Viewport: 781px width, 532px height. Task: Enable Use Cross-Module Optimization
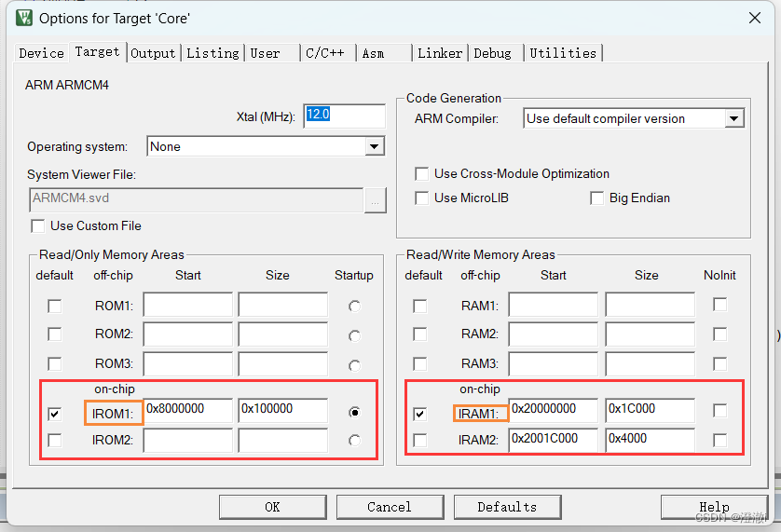click(422, 174)
